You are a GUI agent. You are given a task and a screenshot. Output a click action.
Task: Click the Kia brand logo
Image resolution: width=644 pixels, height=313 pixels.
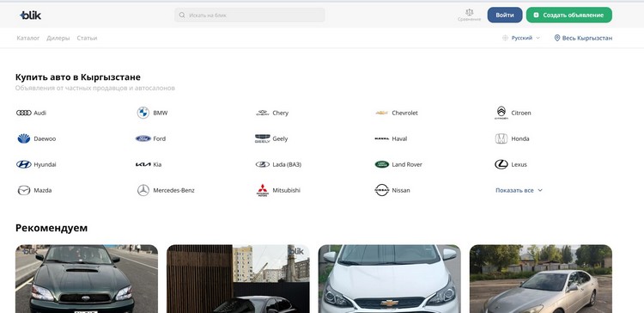143,164
